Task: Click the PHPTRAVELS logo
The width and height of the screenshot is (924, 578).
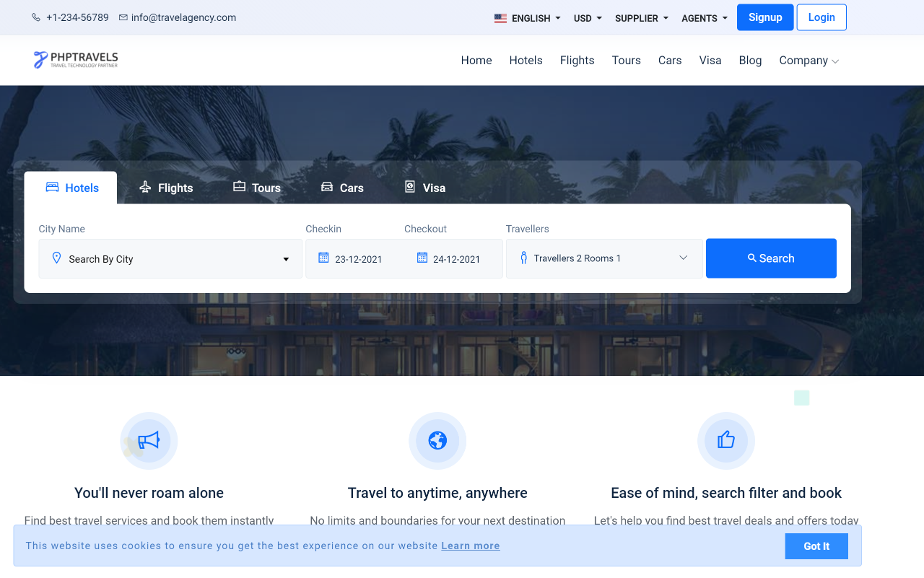Action: tap(76, 60)
